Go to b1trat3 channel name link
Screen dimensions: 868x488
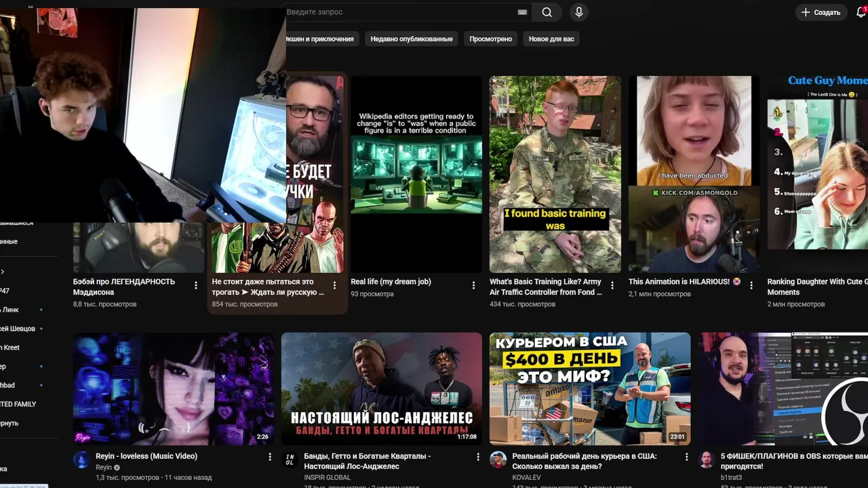732,477
